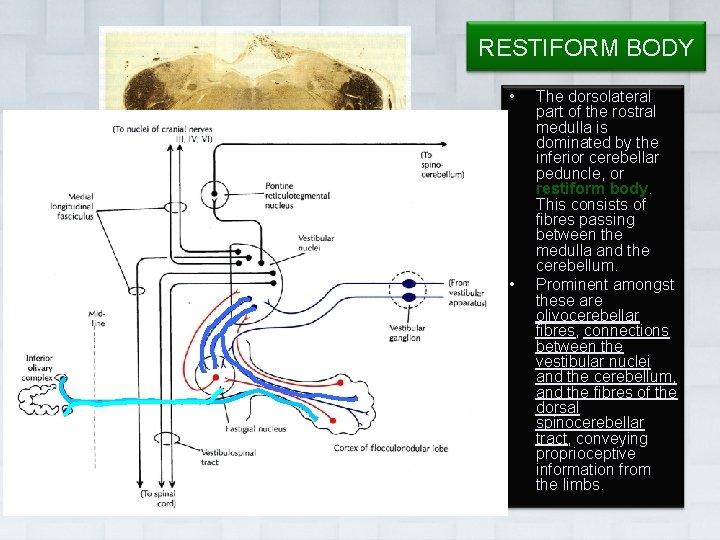Viewport: 720px width, 540px height.
Task: Click the 'Mid-line' diagram label
Action: [97, 319]
